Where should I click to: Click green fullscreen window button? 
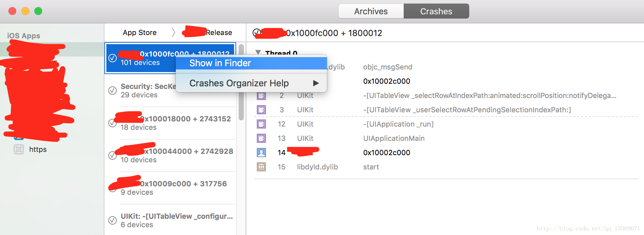38,11
